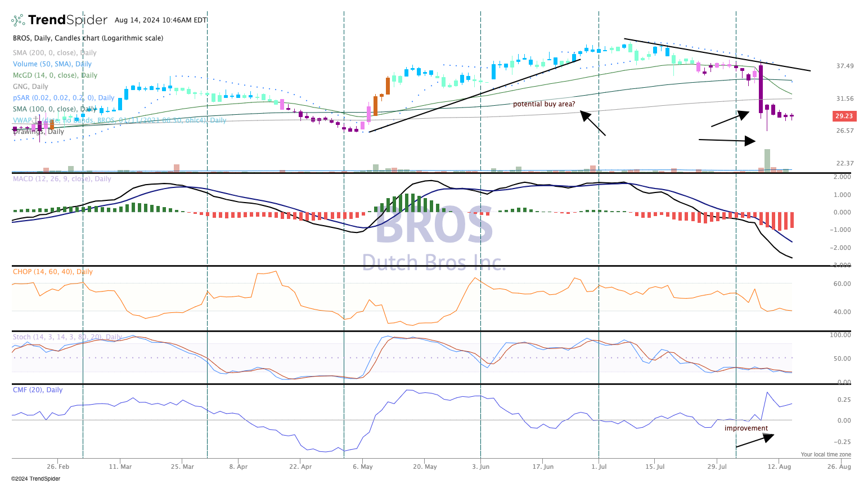
Task: Click the tall volume bar in August
Action: click(767, 160)
